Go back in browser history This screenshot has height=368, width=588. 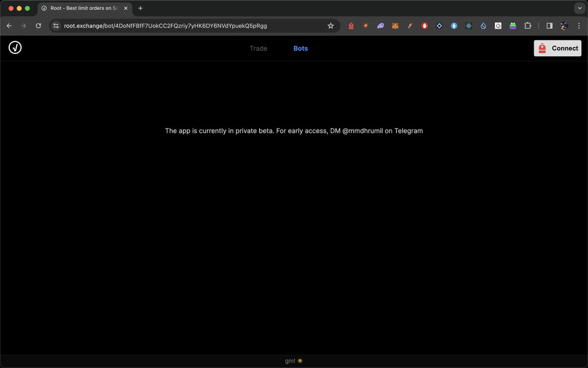tap(9, 26)
